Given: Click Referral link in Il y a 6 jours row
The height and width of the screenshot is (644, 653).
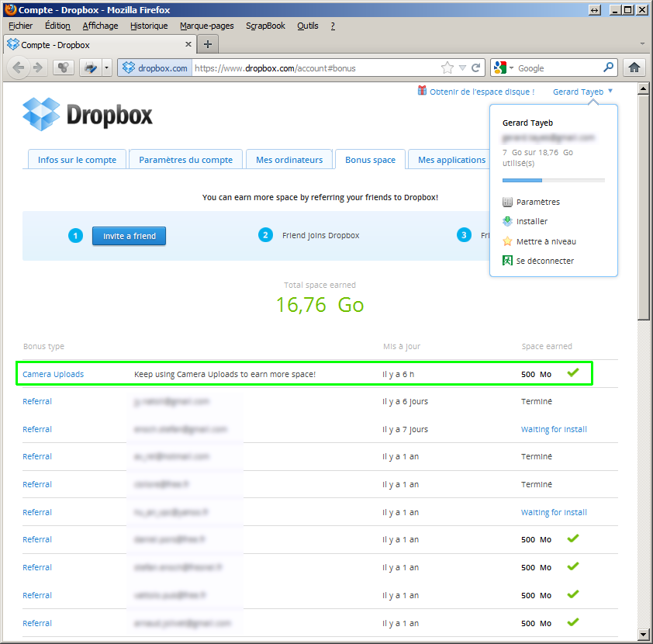Looking at the screenshot, I should point(37,401).
